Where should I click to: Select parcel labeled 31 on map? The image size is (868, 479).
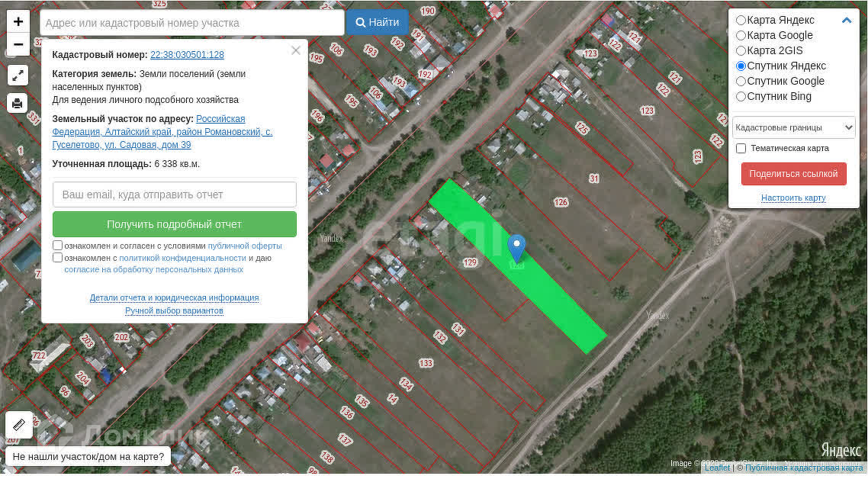[x=594, y=178]
